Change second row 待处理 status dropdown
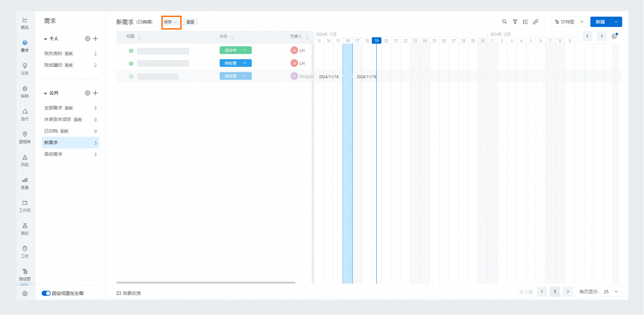 pyautogui.click(x=236, y=63)
